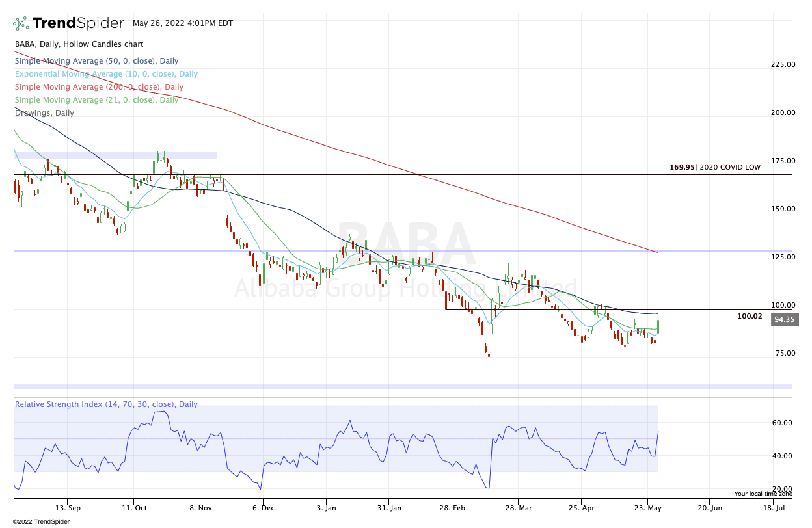
Task: Select the Simple Moving Average 50 legend
Action: click(96, 61)
